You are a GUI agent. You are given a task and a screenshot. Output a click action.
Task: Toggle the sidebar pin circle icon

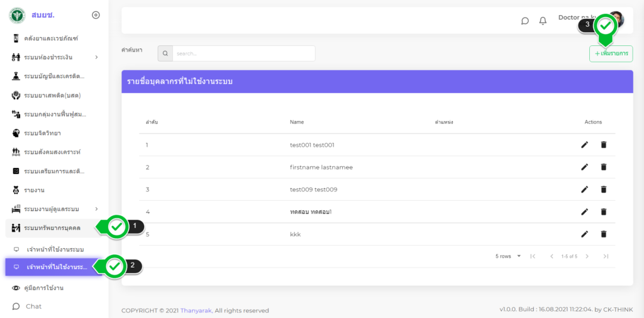[96, 15]
